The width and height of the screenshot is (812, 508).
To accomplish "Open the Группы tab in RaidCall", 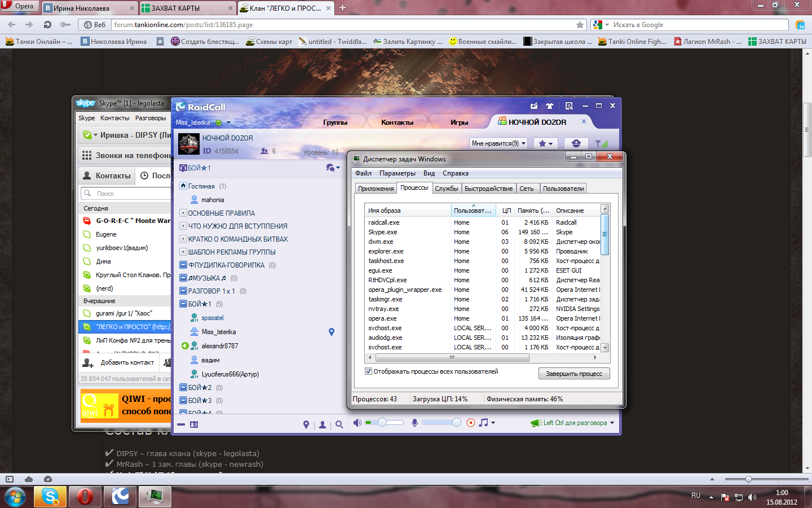I will [x=336, y=122].
